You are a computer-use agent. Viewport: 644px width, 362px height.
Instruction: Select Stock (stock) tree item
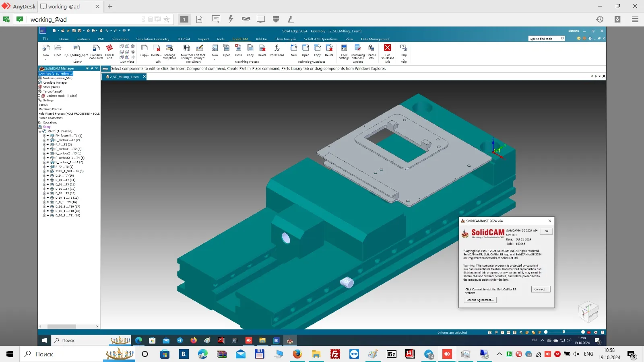click(51, 87)
